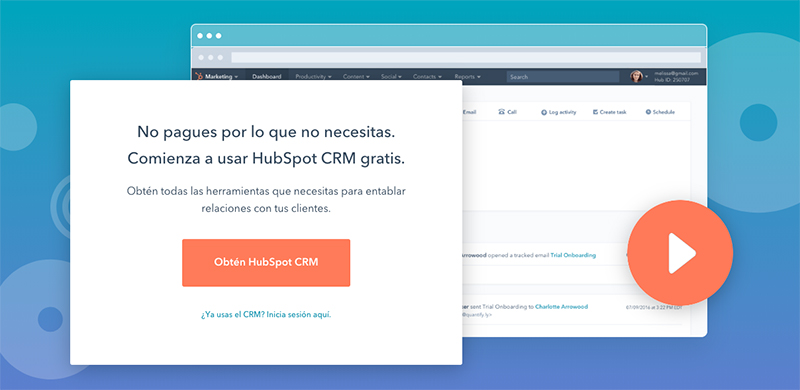Click the Create task checkbox icon
The height and width of the screenshot is (390, 800).
click(x=595, y=112)
